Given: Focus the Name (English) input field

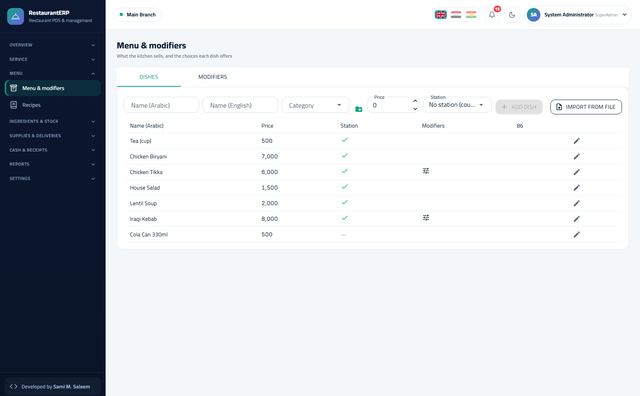Looking at the screenshot, I should [240, 105].
